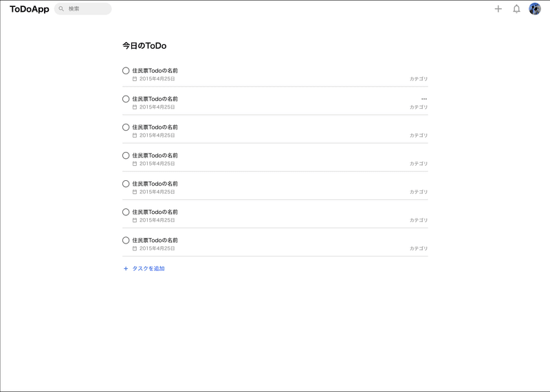Click plus icon beside タスクを追加
Image resolution: width=550 pixels, height=392 pixels.
click(126, 268)
